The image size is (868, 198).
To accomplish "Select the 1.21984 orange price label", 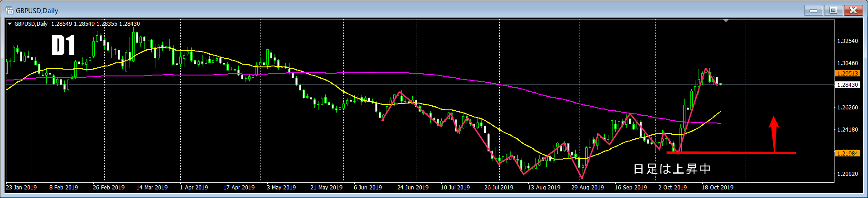I will 847,153.
